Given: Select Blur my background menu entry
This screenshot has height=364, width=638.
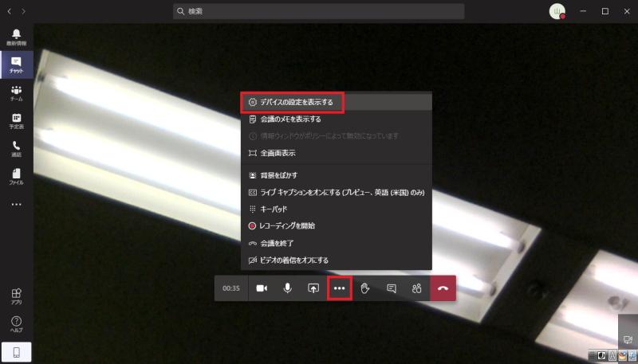Looking at the screenshot, I should click(336, 175).
